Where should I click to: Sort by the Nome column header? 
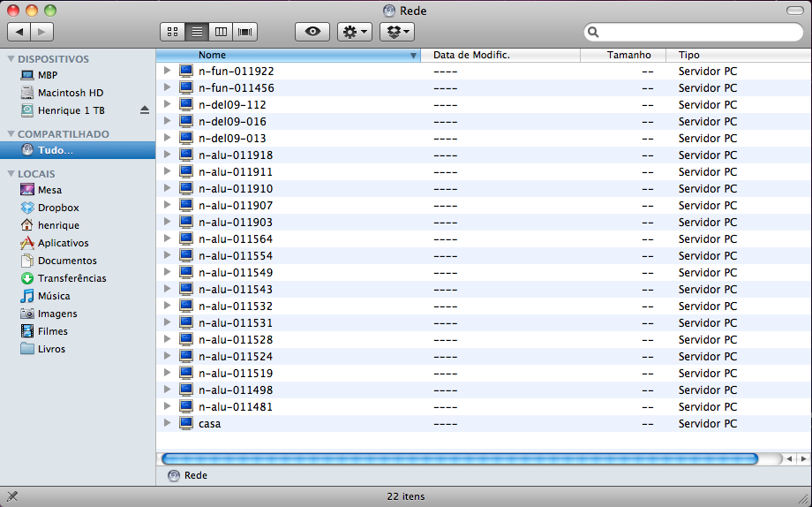point(289,55)
